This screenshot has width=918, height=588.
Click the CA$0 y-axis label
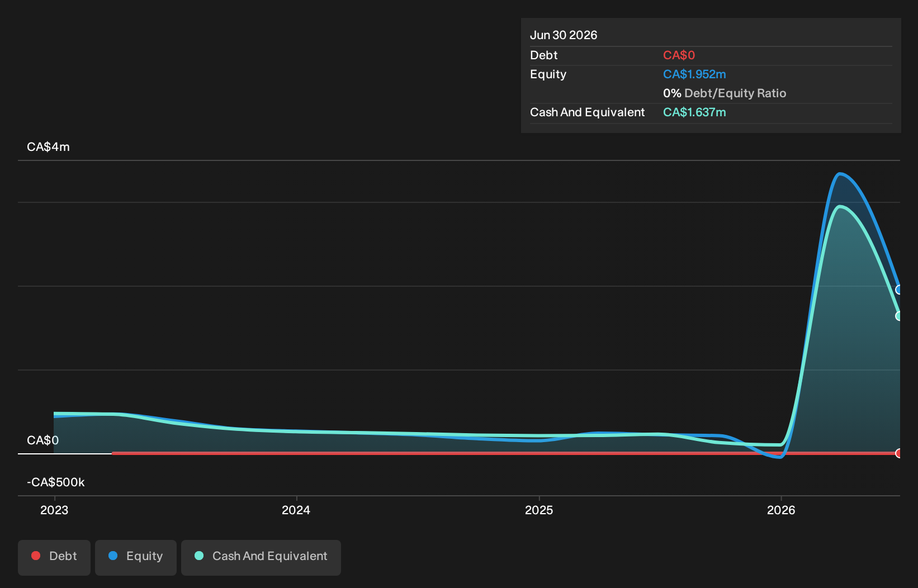[42, 440]
